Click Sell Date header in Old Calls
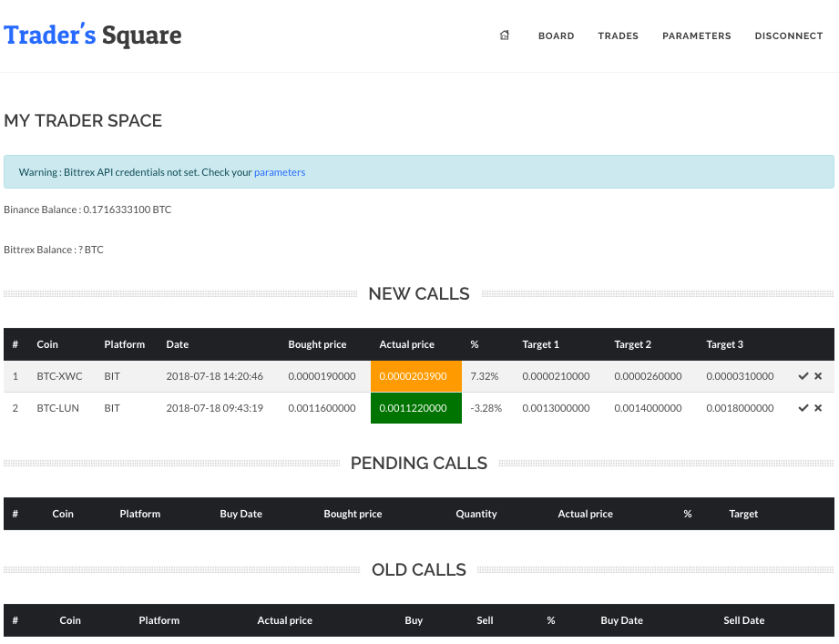Screen dimensions: 839x644 (x=743, y=620)
